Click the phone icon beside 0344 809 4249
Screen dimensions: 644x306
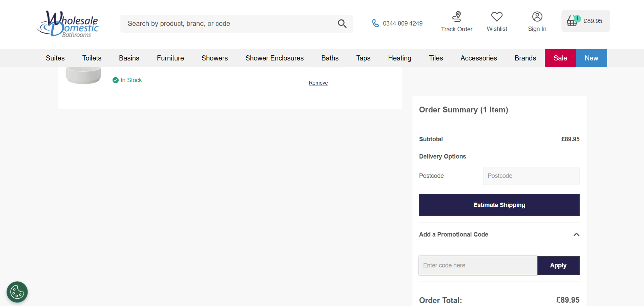pyautogui.click(x=375, y=23)
